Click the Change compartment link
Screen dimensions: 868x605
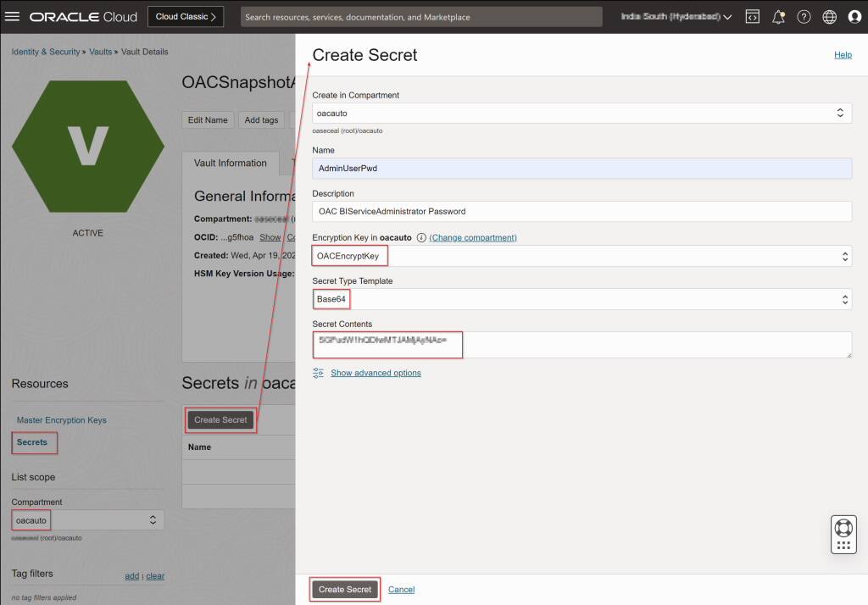click(x=474, y=238)
